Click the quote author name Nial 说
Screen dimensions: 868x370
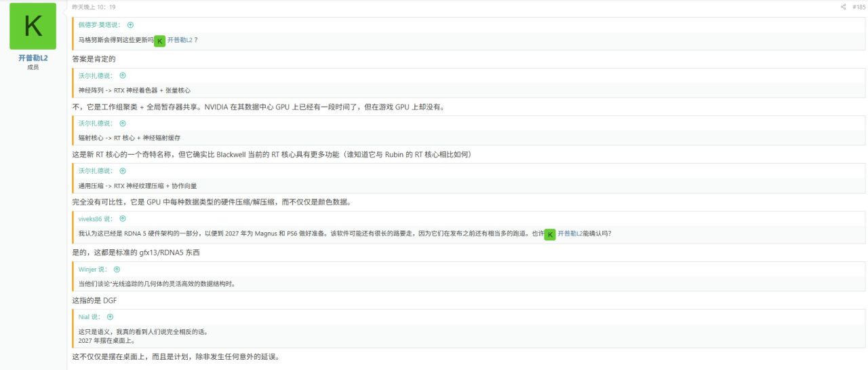click(90, 317)
